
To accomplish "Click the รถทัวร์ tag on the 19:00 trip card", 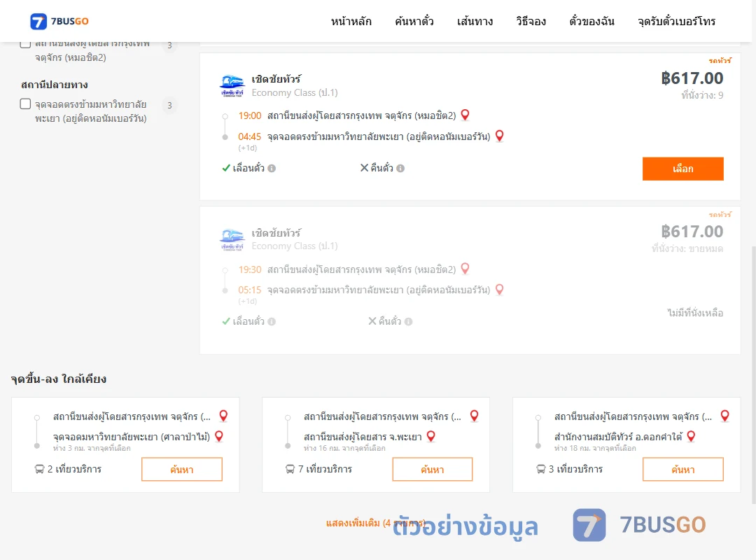I will [x=720, y=61].
